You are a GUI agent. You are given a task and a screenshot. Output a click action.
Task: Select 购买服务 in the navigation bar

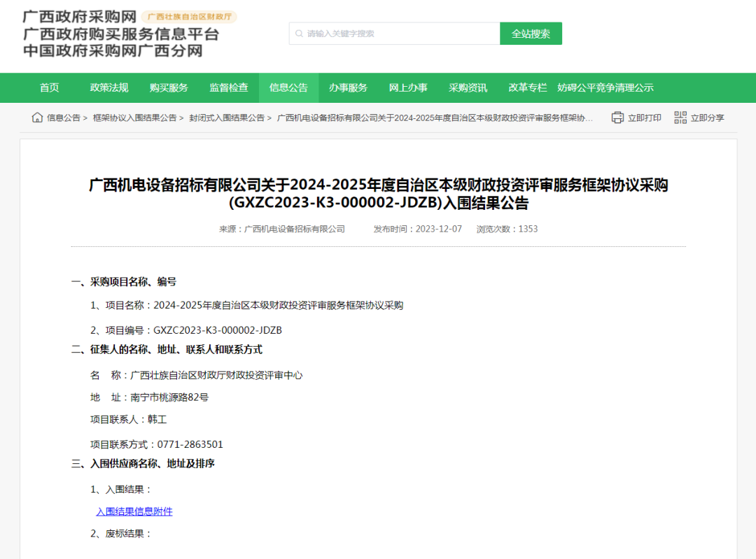point(169,87)
